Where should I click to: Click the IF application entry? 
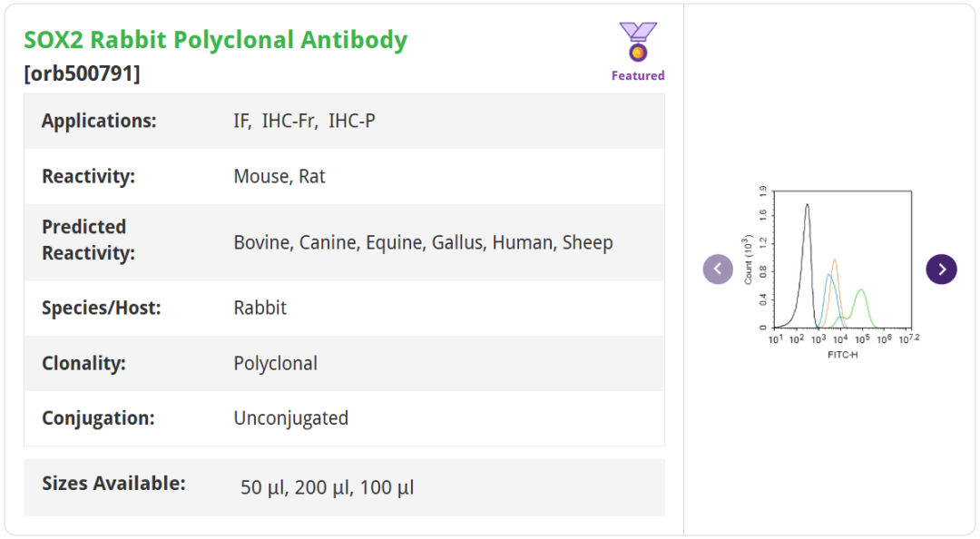pos(241,121)
